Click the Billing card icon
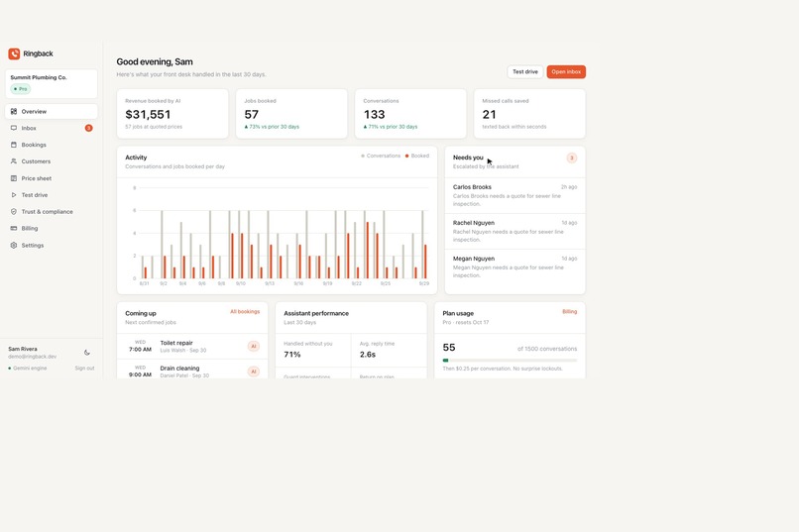This screenshot has height=532, width=799. coord(14,229)
